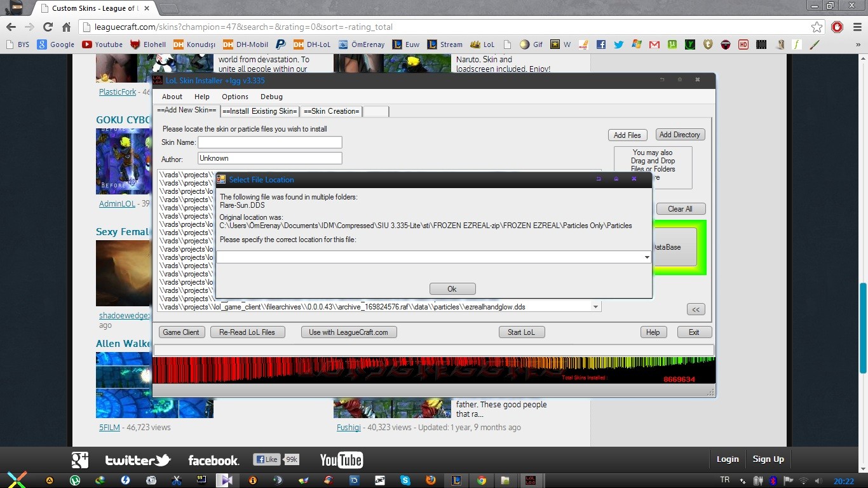Click Use with LeagueCraft.com button
Viewport: 868px width, 488px height.
click(348, 332)
